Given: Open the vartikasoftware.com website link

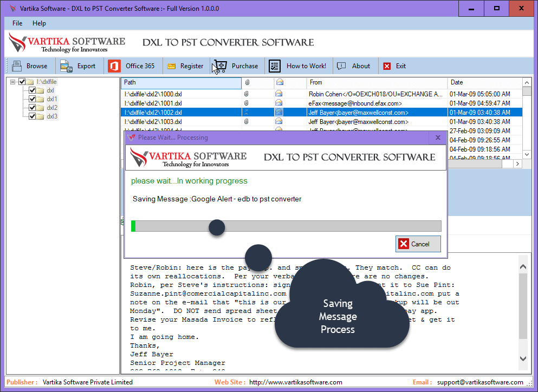Looking at the screenshot, I should tap(296, 382).
